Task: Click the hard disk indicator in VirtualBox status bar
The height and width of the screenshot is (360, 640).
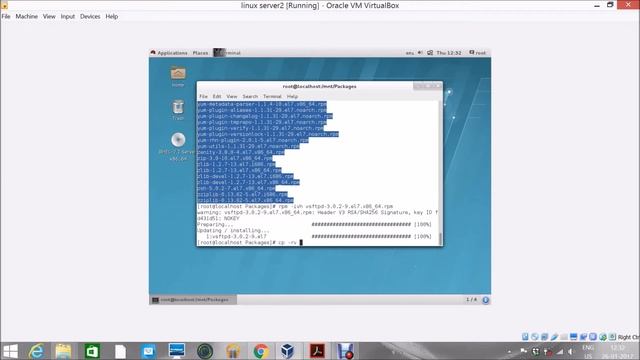Action: coord(525,337)
